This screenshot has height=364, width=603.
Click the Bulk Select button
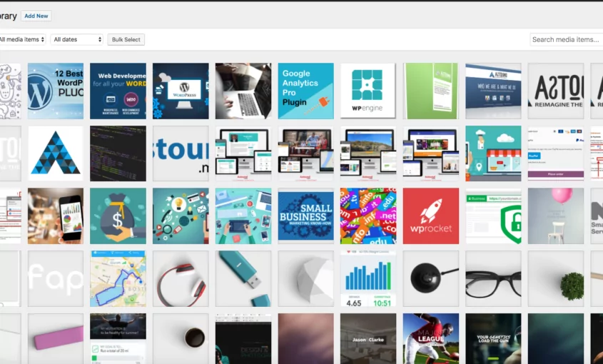pyautogui.click(x=126, y=40)
